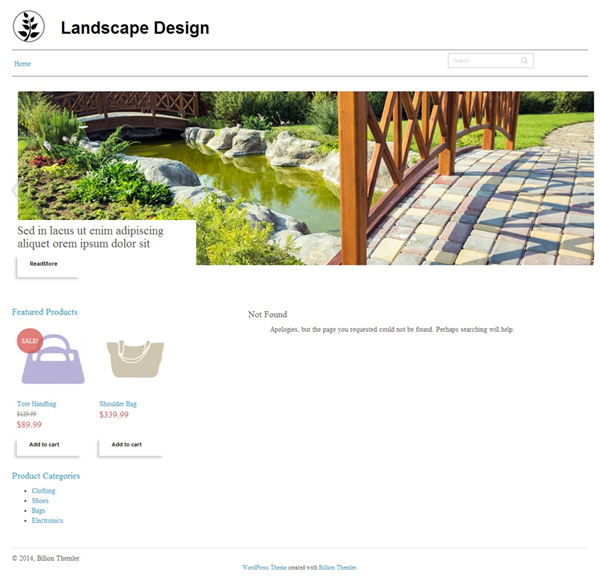Open the Tote Handbag product image
600x576 pixels.
(53, 359)
